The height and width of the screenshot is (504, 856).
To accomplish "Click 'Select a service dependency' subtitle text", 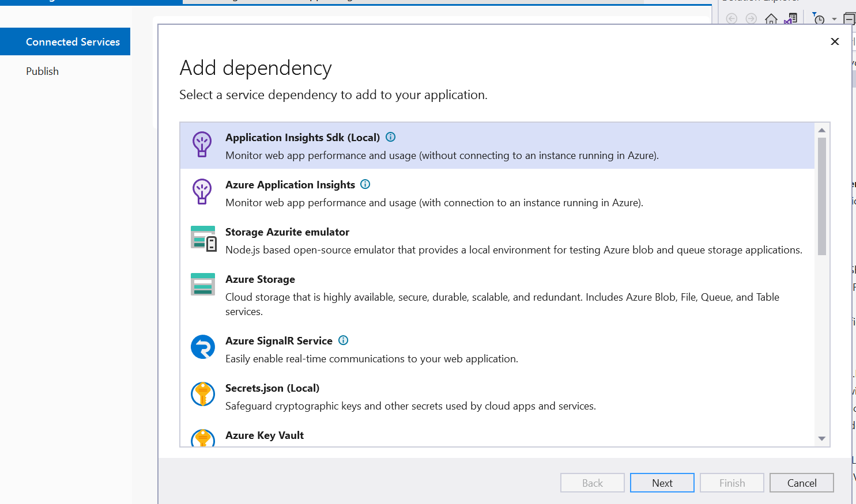I will (x=333, y=94).
